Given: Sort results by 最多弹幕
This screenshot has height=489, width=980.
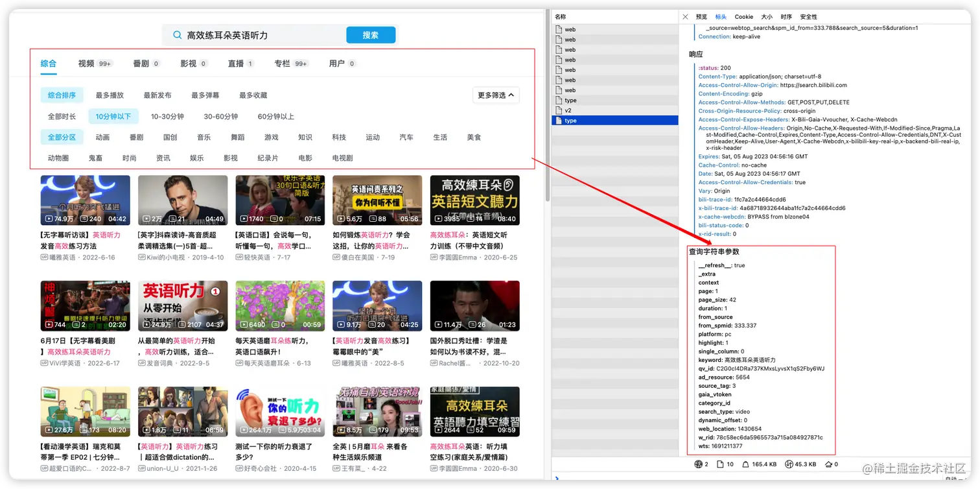Looking at the screenshot, I should coord(205,95).
